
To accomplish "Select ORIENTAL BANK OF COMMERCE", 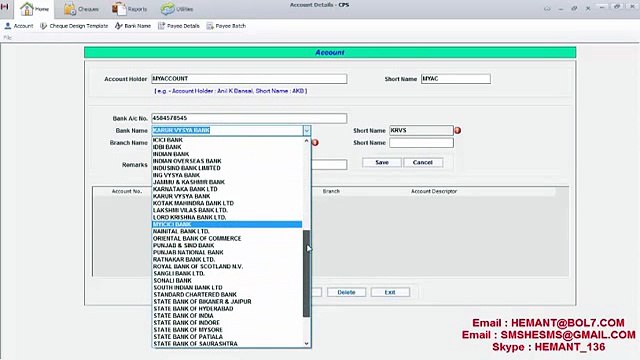I will 227,238.
